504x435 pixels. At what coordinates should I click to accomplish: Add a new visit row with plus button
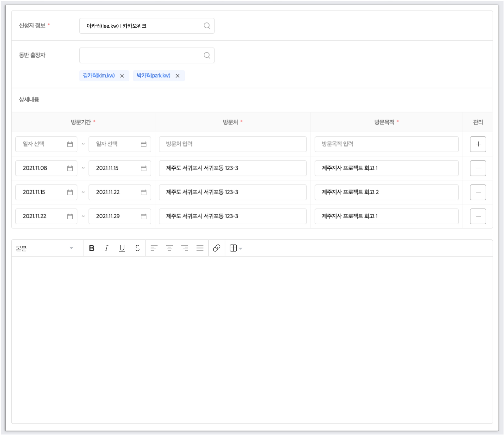(x=478, y=144)
